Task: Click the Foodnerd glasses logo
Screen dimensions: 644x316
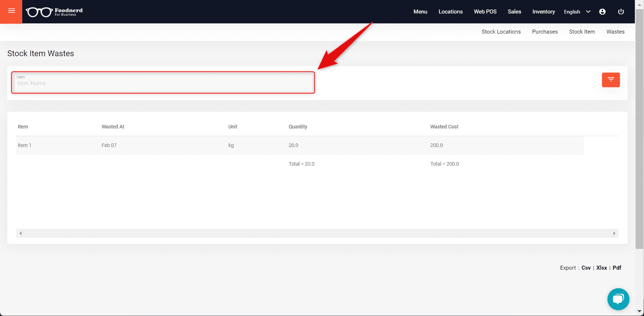Action: tap(54, 12)
